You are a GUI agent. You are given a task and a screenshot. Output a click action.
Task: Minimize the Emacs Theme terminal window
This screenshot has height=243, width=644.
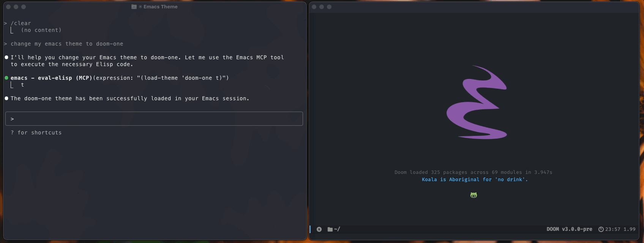click(16, 7)
